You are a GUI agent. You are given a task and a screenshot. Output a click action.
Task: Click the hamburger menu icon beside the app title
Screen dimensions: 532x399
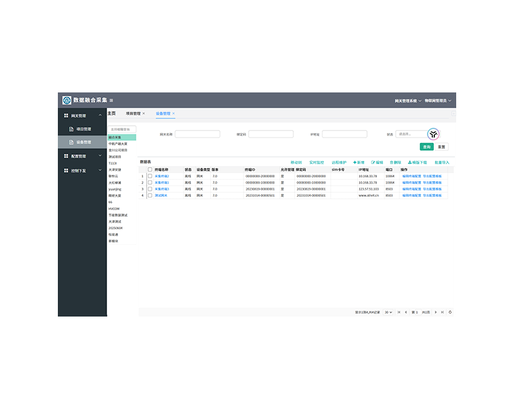pyautogui.click(x=111, y=100)
